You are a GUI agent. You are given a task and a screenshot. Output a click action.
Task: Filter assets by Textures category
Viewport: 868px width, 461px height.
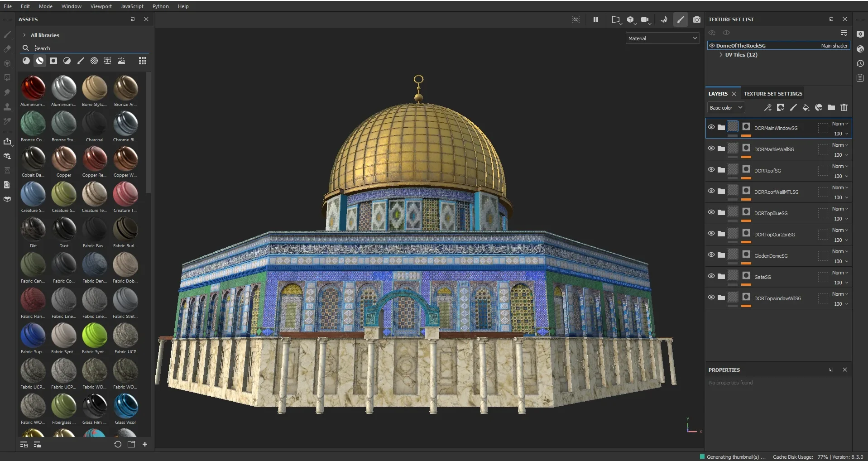click(x=108, y=61)
